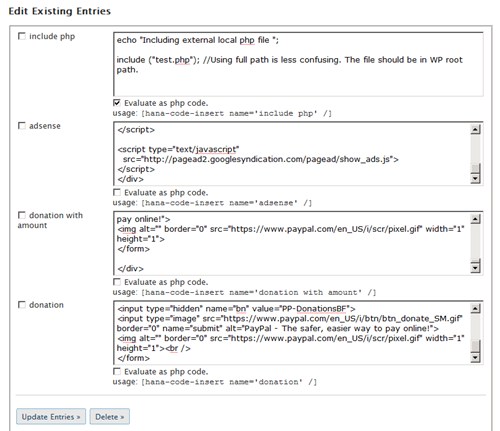Click the Update Entries button
The image size is (500, 431).
[x=51, y=417]
